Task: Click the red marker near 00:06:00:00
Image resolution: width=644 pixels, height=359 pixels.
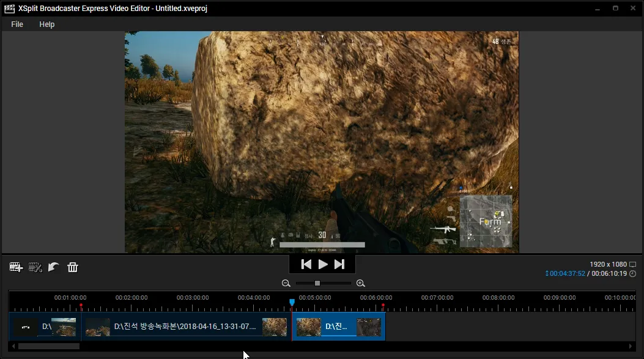Action: 383,305
